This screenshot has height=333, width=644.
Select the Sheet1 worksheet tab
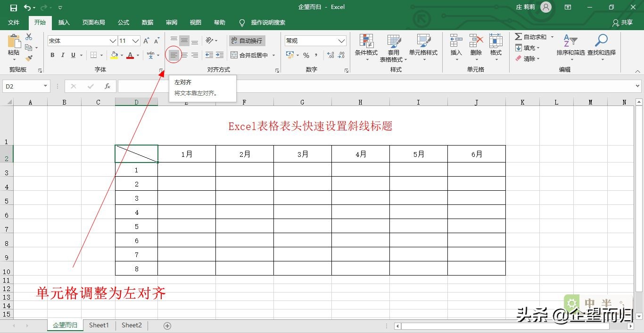pos(99,325)
